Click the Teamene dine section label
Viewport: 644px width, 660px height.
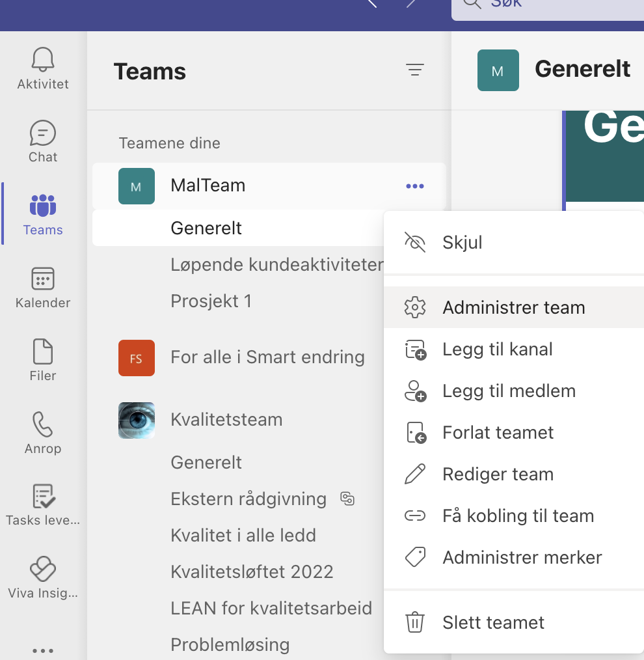(170, 143)
